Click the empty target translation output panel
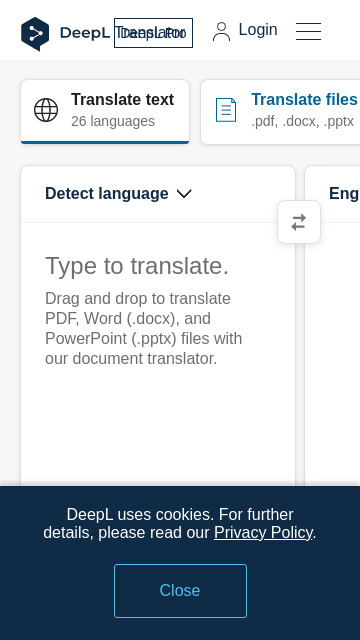Screen dimensions: 360x640 (333, 354)
